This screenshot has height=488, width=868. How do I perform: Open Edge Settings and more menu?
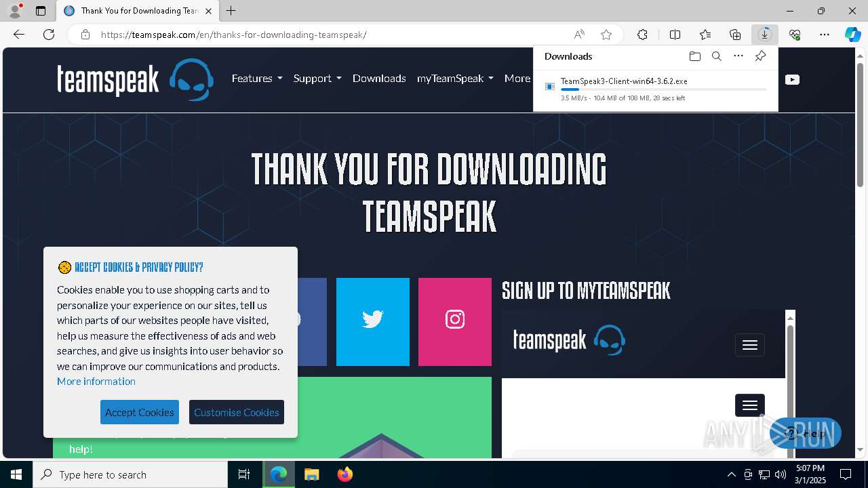pyautogui.click(x=825, y=35)
